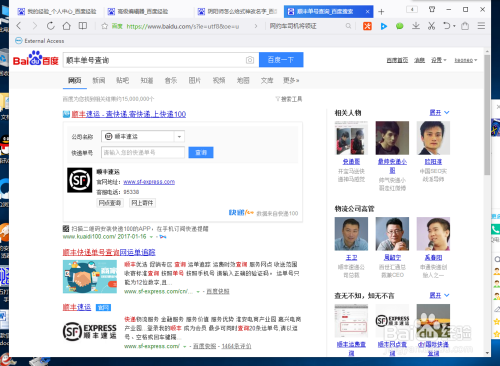This screenshot has height=366, width=500.
Task: Select the 地图 search category tab
Action: tap(243, 80)
